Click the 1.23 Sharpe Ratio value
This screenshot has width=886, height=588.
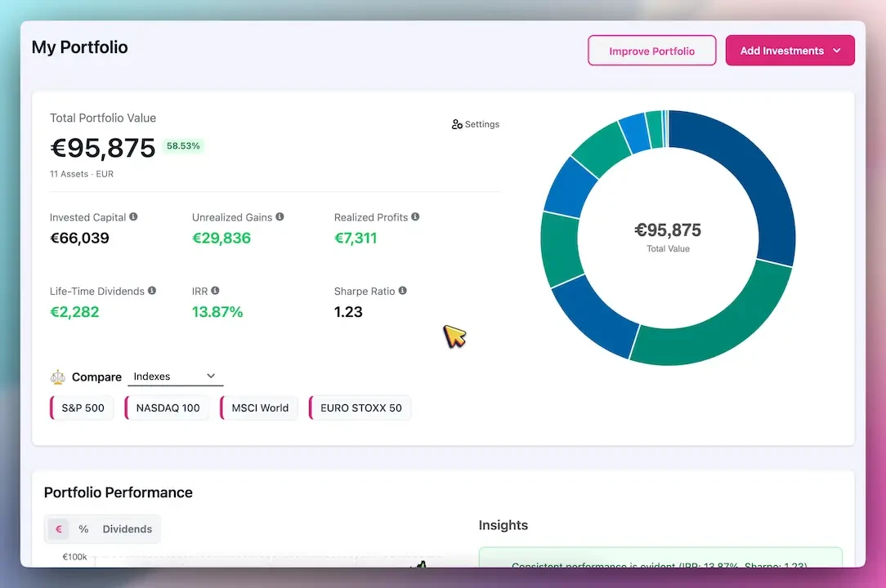pos(348,312)
